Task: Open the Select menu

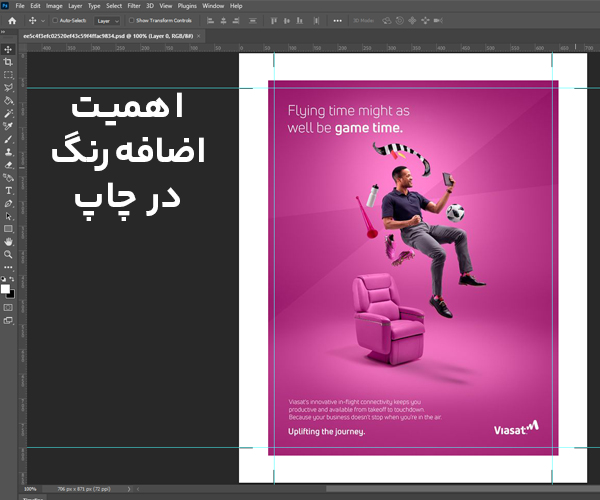Action: (x=114, y=6)
